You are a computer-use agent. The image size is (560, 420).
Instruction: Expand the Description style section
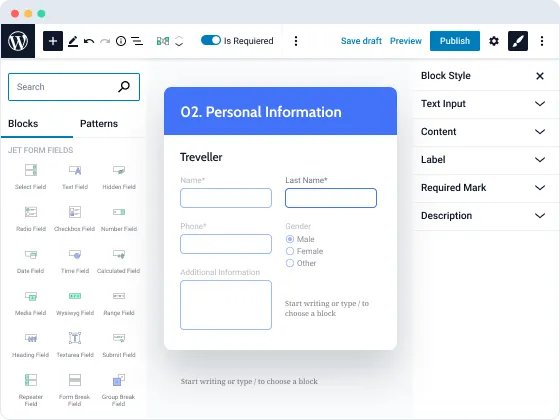pyautogui.click(x=483, y=216)
